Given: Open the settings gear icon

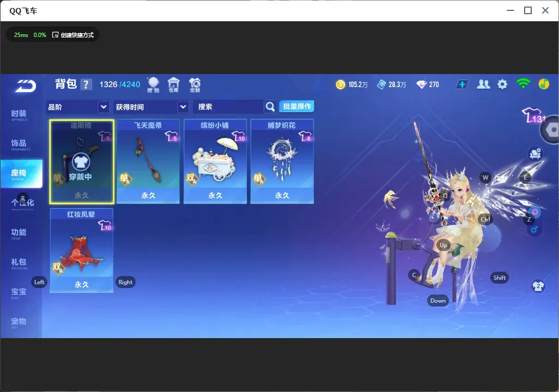Looking at the screenshot, I should tap(502, 84).
